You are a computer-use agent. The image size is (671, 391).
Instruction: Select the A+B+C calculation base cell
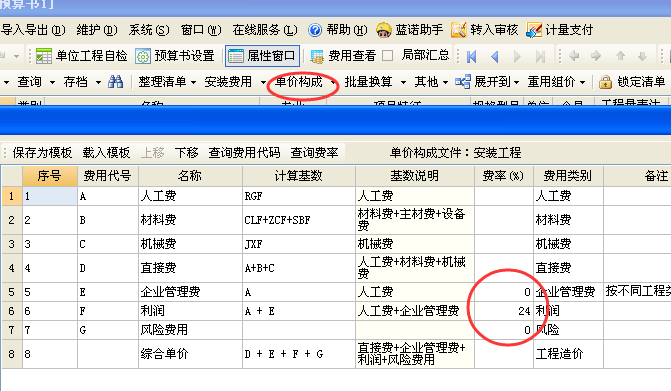click(298, 268)
